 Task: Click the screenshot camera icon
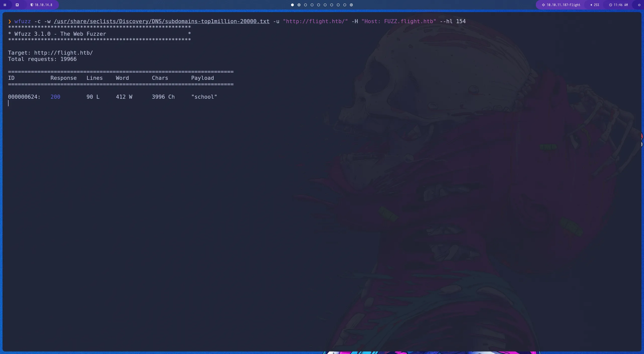17,5
